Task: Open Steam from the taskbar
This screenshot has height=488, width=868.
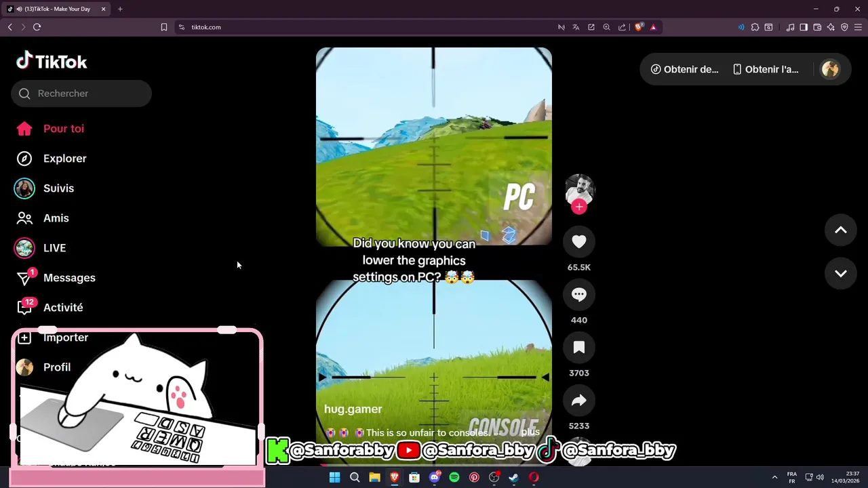Action: [514, 477]
